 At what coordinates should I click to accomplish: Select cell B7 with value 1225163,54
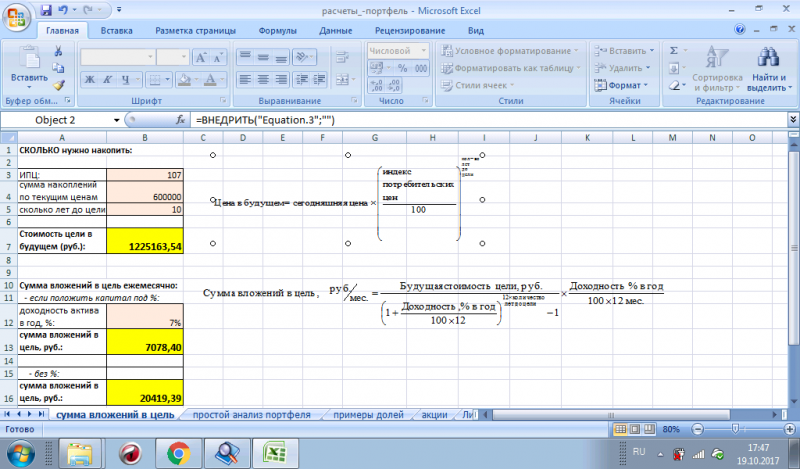(x=146, y=245)
